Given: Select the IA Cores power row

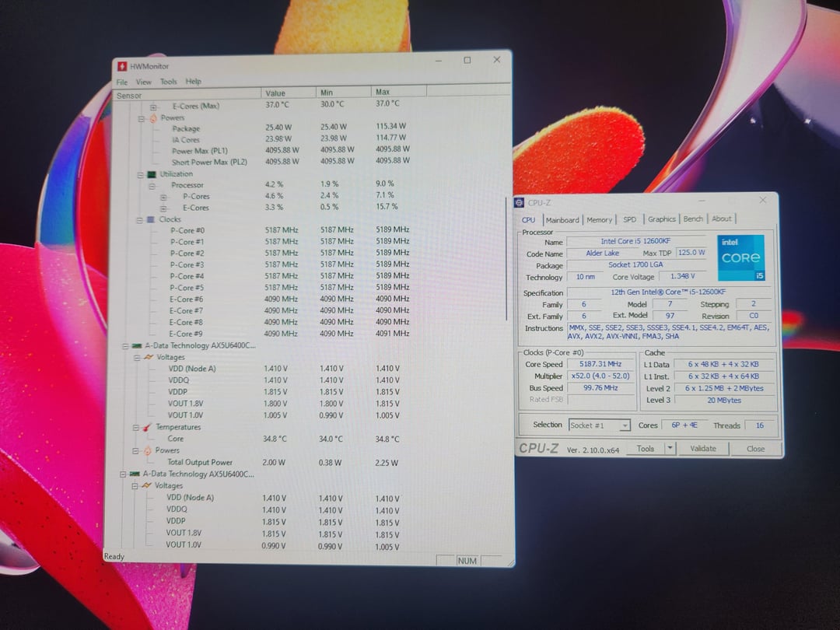Looking at the screenshot, I should (289, 138).
